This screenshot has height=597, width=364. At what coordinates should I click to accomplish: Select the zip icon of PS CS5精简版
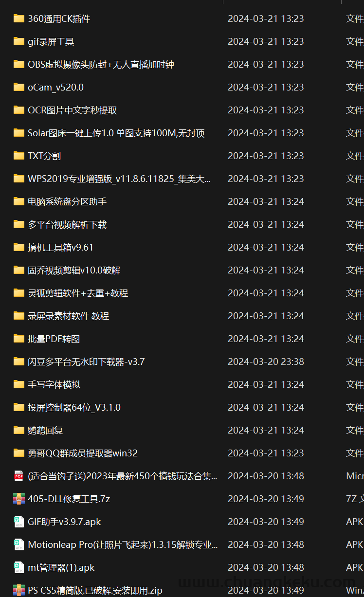pyautogui.click(x=19, y=590)
